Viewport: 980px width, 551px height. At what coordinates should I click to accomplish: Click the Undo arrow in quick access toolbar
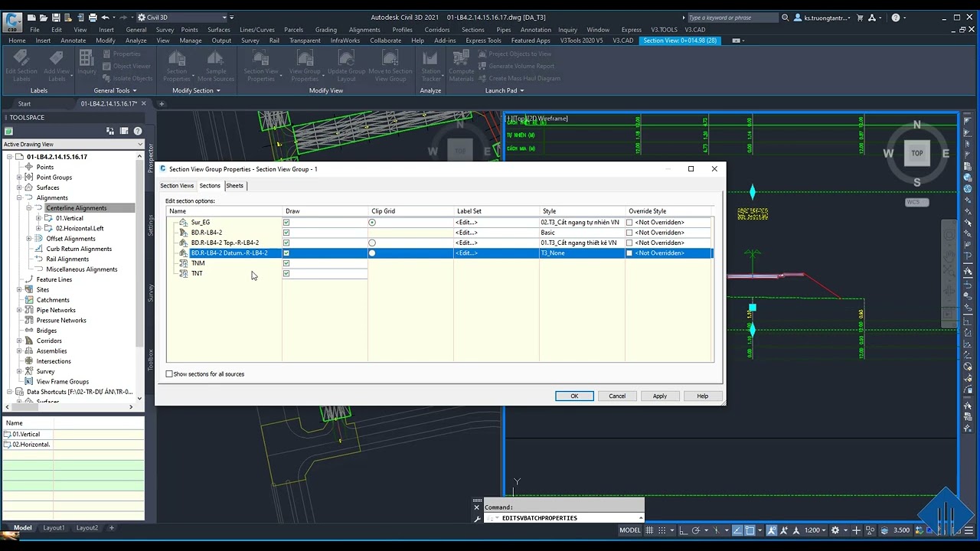pos(106,17)
